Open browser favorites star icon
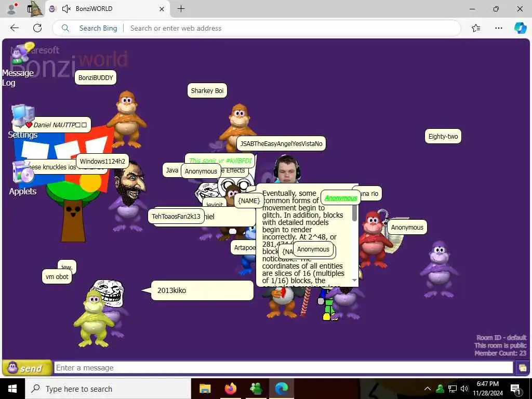 point(476,28)
